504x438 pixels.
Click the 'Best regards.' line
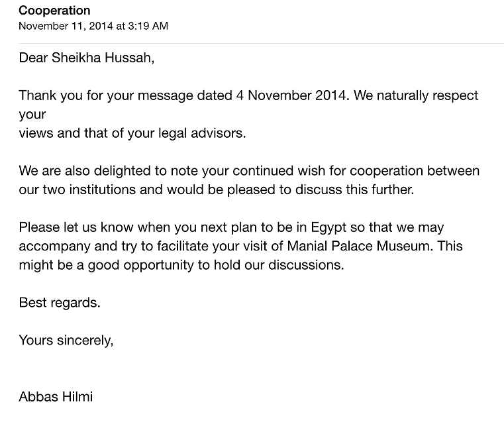click(60, 303)
